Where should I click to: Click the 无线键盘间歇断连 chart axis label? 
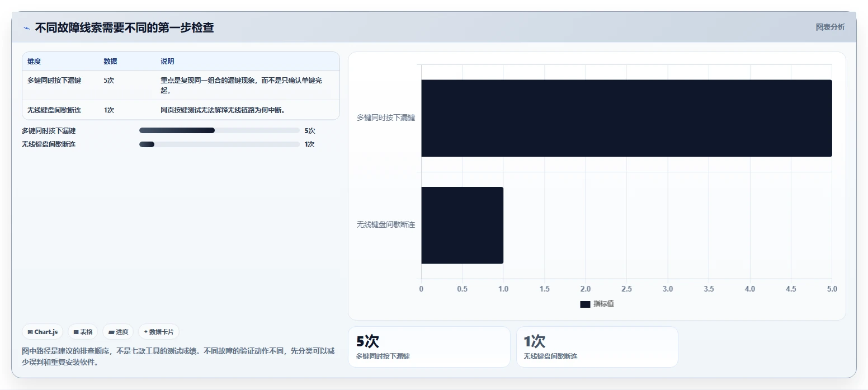[x=386, y=225]
